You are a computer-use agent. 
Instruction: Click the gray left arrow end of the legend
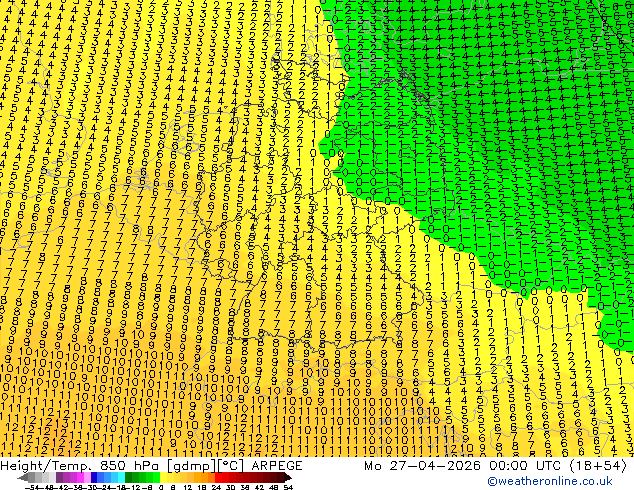[x=23, y=477]
